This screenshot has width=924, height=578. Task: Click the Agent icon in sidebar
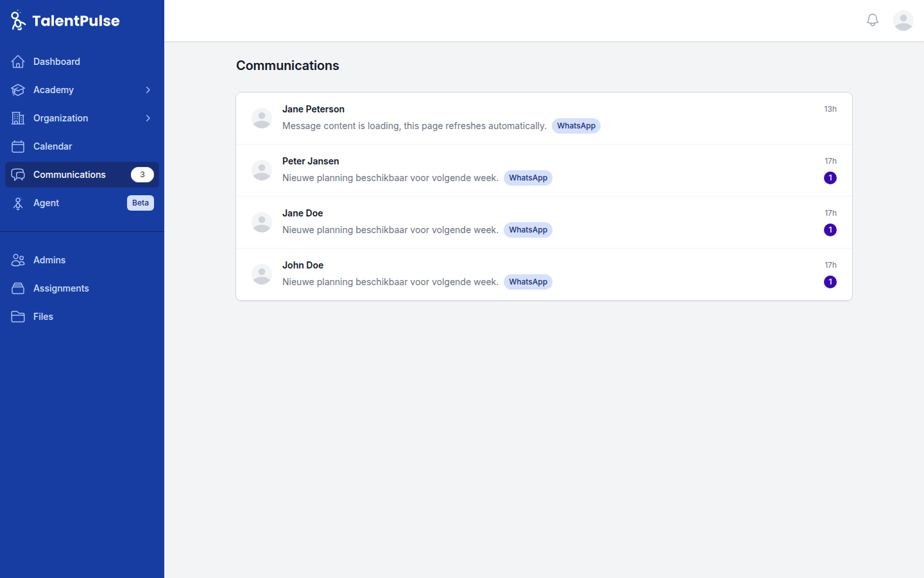coord(18,203)
